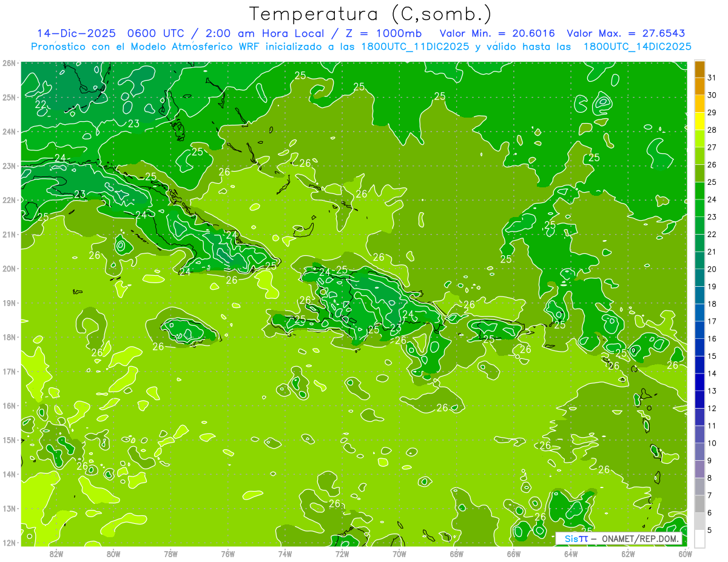Click the color scale label '15'
Viewport: 728px width, 562px height.
pyautogui.click(x=712, y=356)
